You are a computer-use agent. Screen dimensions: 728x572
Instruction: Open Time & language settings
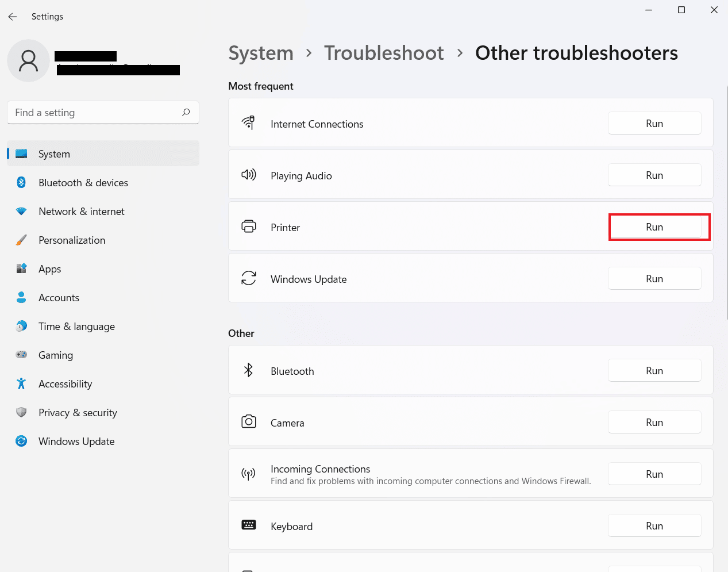[103, 326]
